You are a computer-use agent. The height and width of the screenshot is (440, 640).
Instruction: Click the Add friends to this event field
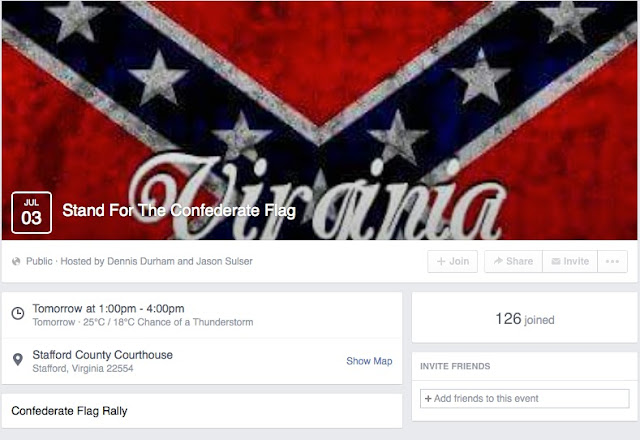click(524, 398)
